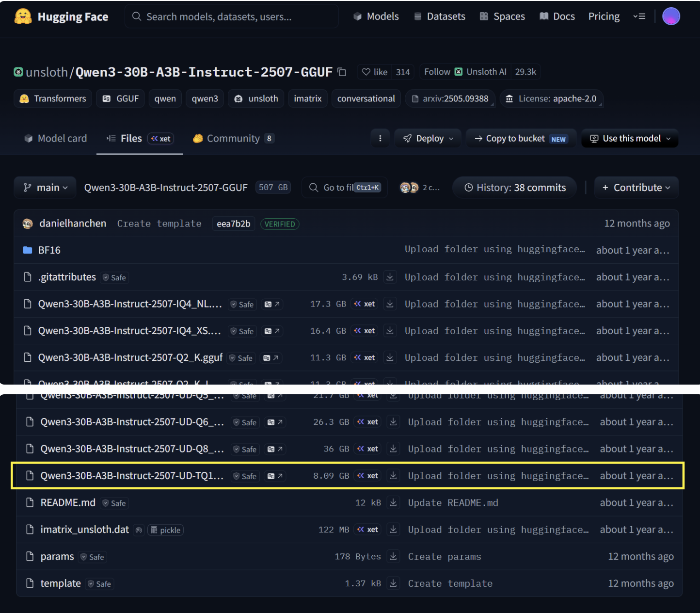Focus the Search models, datasets, users field
The width and height of the screenshot is (700, 613).
point(232,16)
